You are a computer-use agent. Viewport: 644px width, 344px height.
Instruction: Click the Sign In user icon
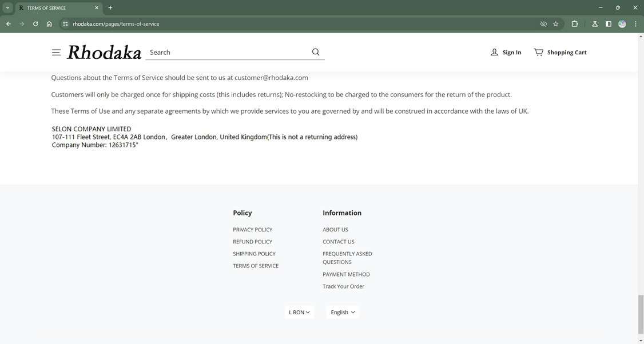[494, 52]
